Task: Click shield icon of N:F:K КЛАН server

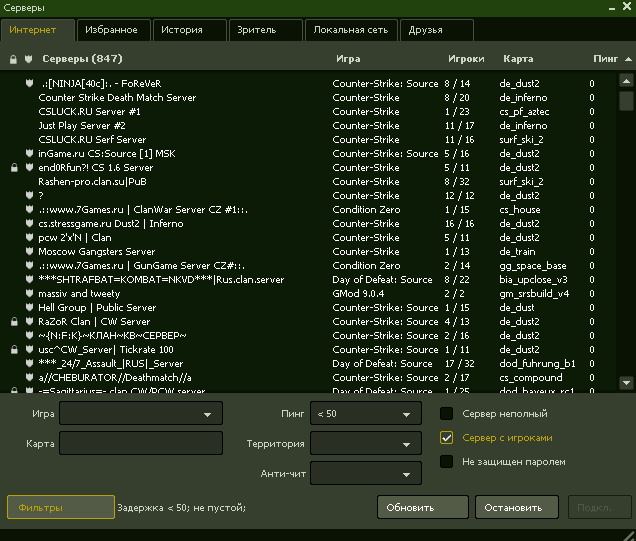Action: pyautogui.click(x=29, y=335)
